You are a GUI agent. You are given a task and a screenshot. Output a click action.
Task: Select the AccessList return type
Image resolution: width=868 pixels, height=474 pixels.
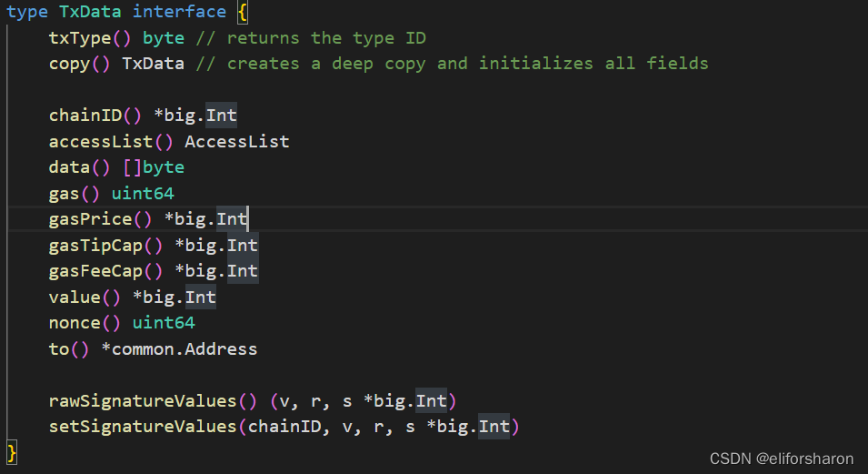pos(236,141)
